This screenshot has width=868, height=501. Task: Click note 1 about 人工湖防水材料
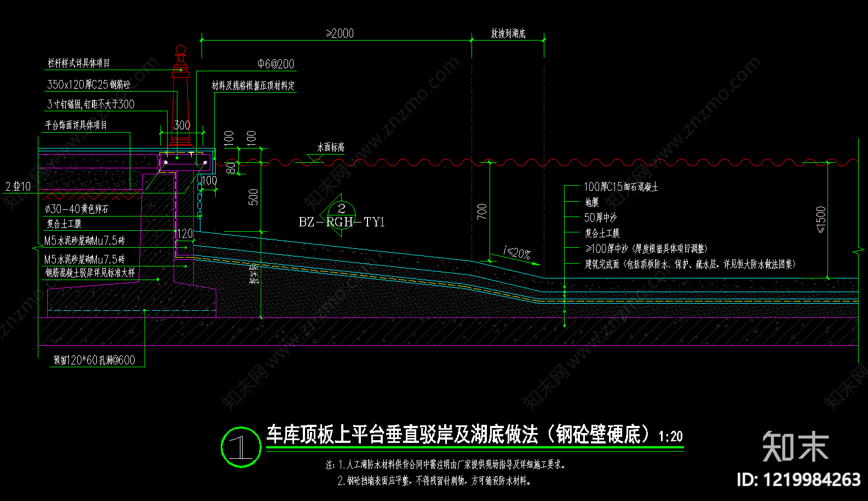point(445,464)
